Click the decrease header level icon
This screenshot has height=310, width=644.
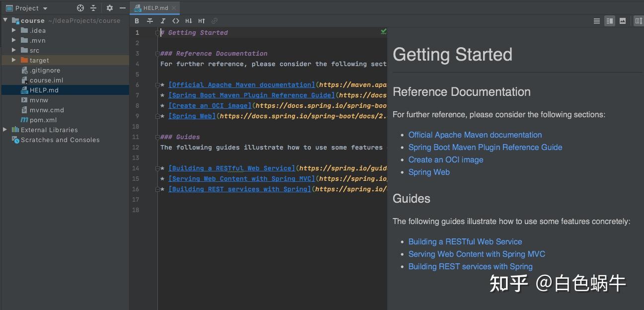tap(189, 21)
